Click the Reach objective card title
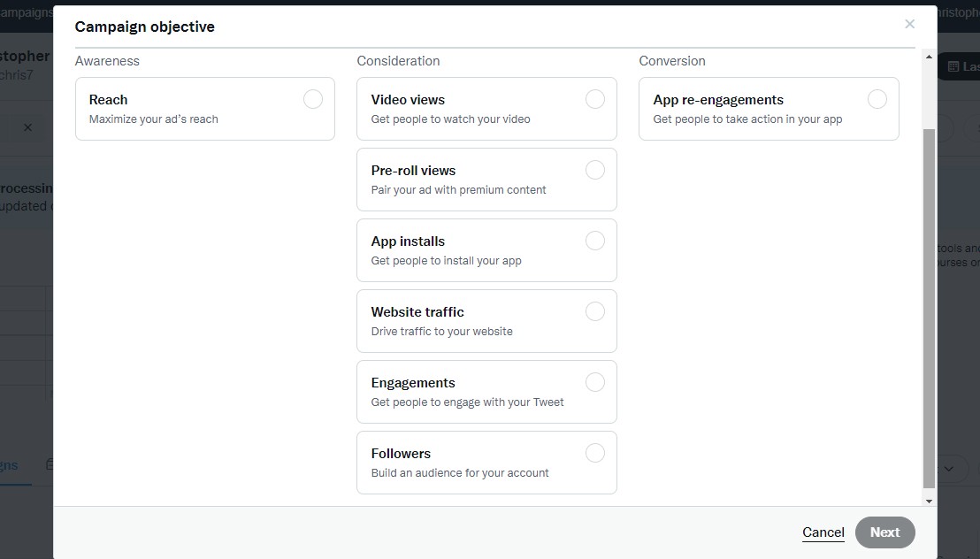 coord(109,100)
